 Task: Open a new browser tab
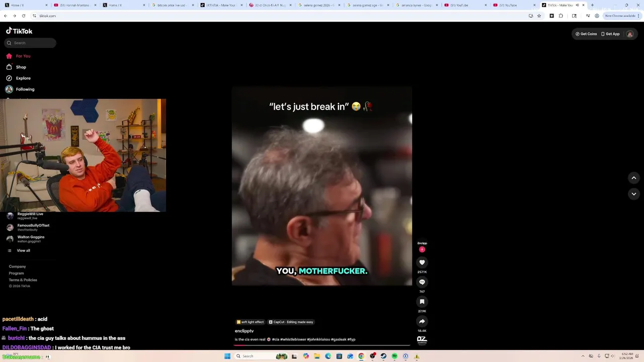point(592,5)
